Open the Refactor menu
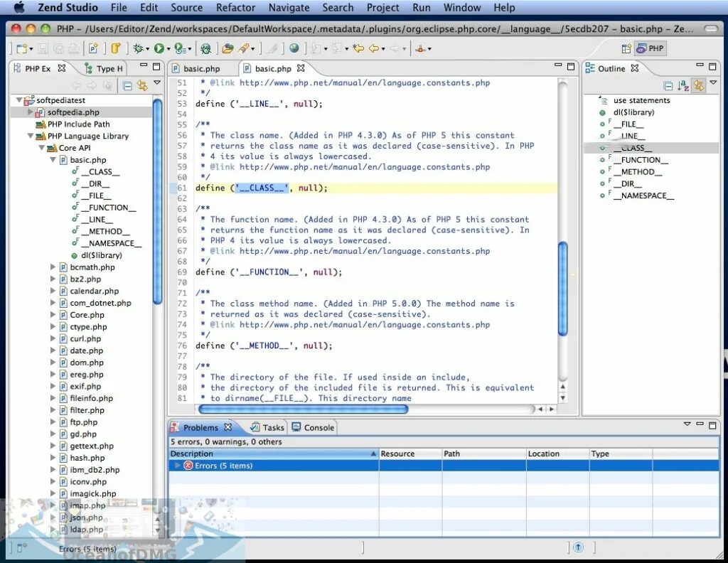 click(235, 7)
